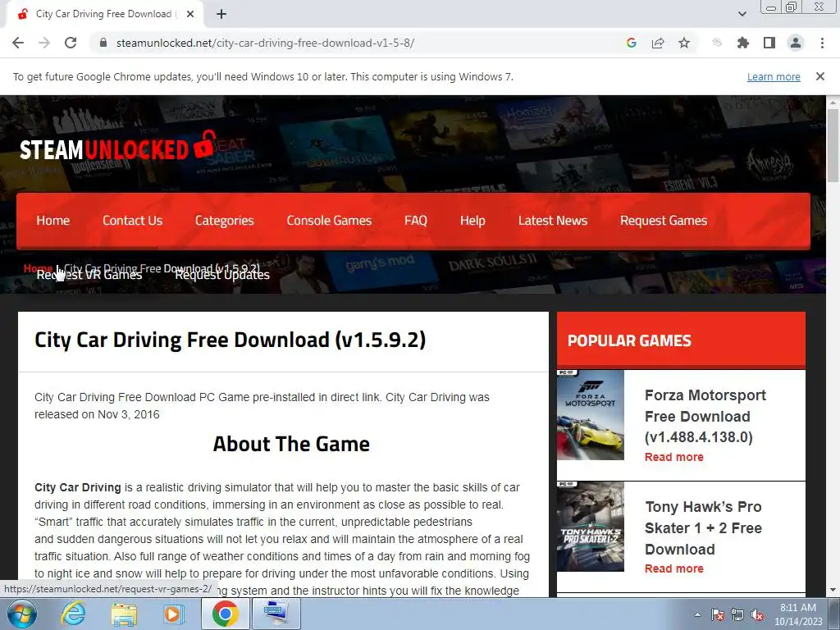Open the Learn more link
The image size is (840, 630).
[774, 76]
